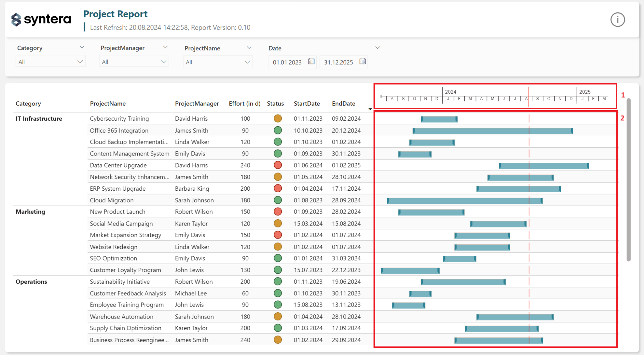Click the syntera logo
The height and width of the screenshot is (355, 644).
[x=41, y=19]
